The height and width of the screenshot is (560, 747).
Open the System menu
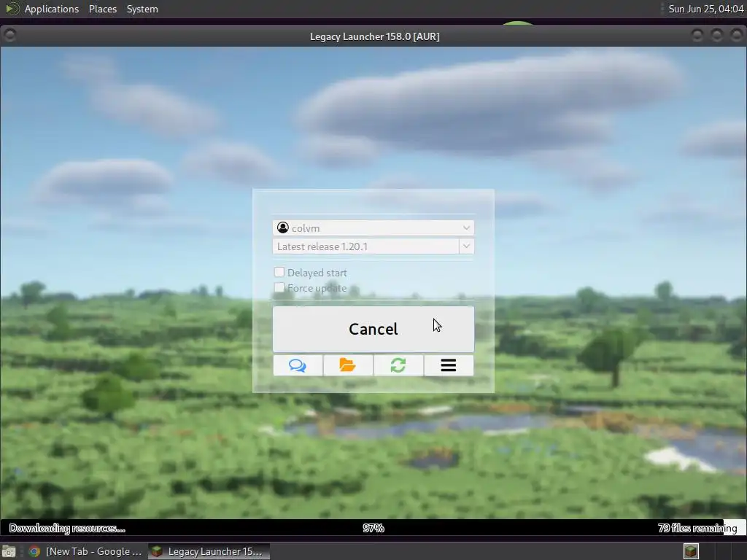tap(142, 9)
